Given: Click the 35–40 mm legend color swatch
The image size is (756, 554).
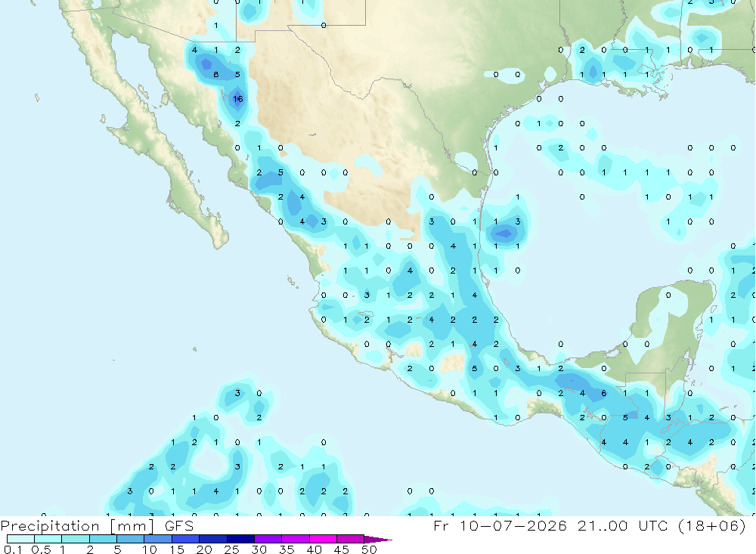Looking at the screenshot, I should click(296, 539).
